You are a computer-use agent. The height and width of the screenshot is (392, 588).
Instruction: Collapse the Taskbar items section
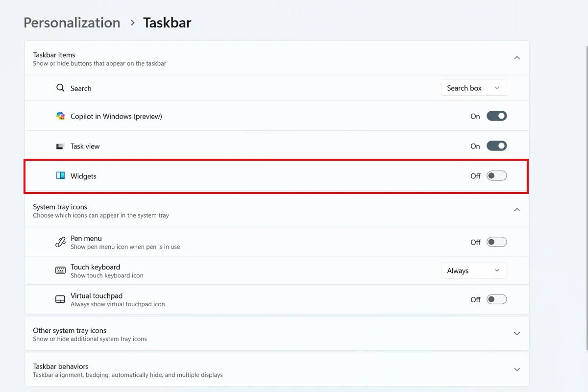(516, 58)
